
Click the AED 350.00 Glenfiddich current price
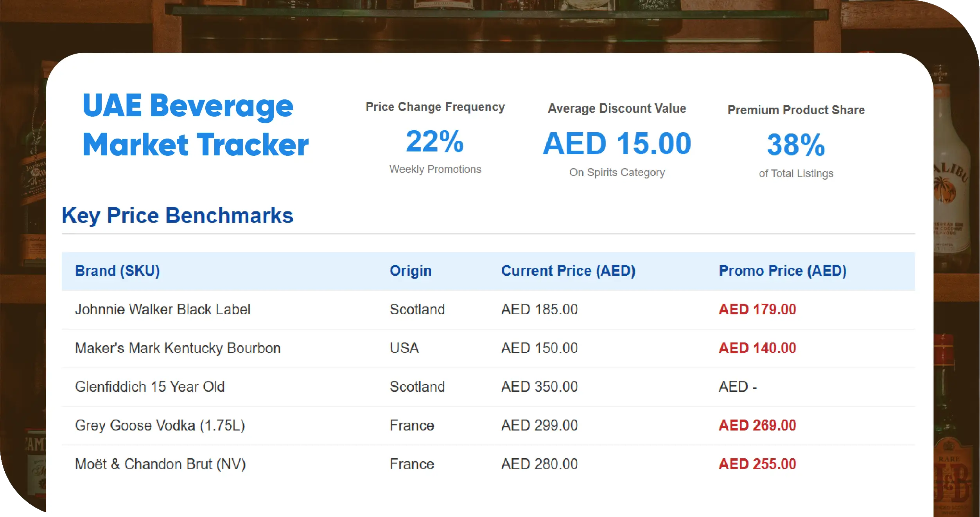coord(539,387)
